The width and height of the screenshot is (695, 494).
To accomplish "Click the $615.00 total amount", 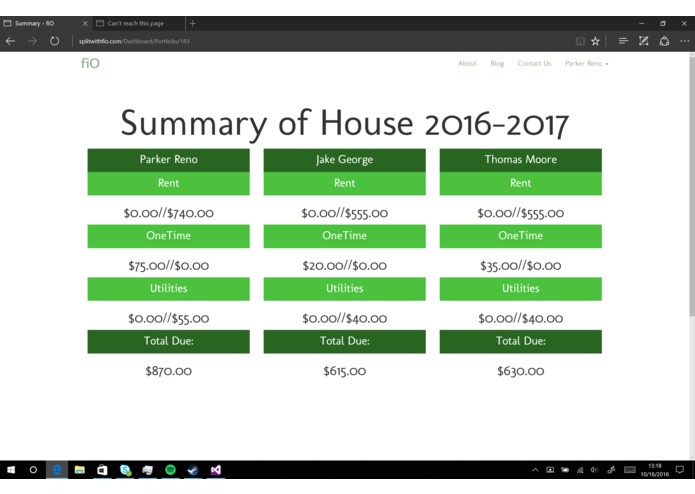I will [344, 371].
